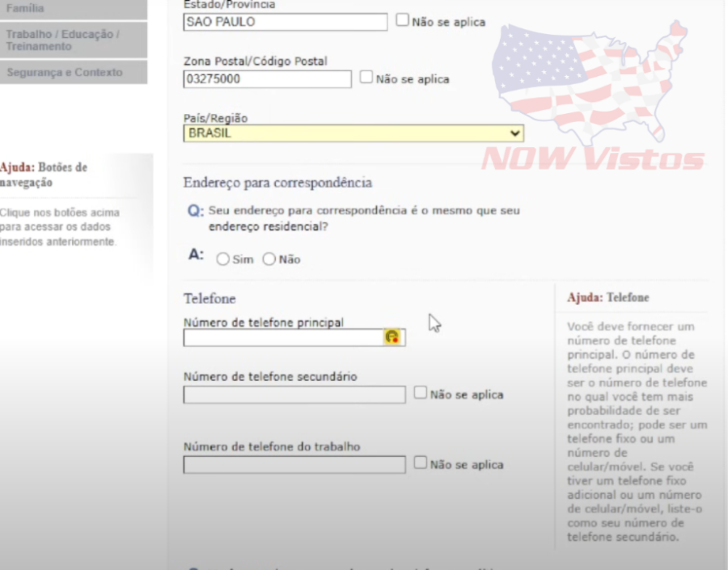This screenshot has height=570, width=728.
Task: Click the Número de telefone secundário field
Action: coord(294,395)
